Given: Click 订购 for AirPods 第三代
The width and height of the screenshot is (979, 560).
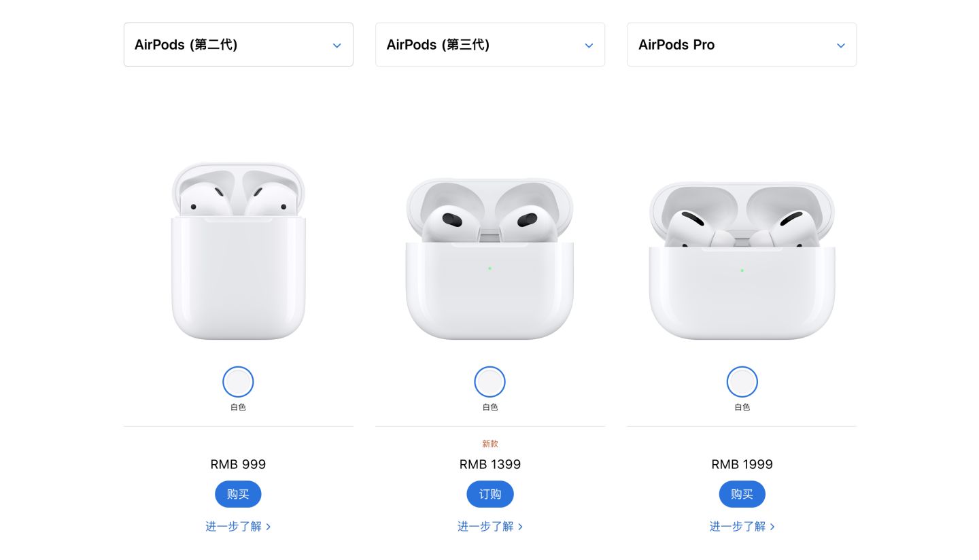Looking at the screenshot, I should pyautogui.click(x=490, y=494).
